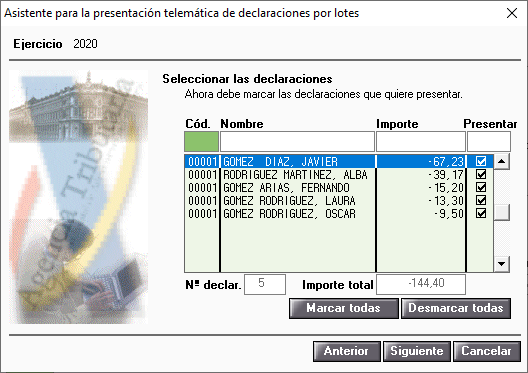528x373 pixels.
Task: Click the amount -39,17
Action: click(x=446, y=175)
